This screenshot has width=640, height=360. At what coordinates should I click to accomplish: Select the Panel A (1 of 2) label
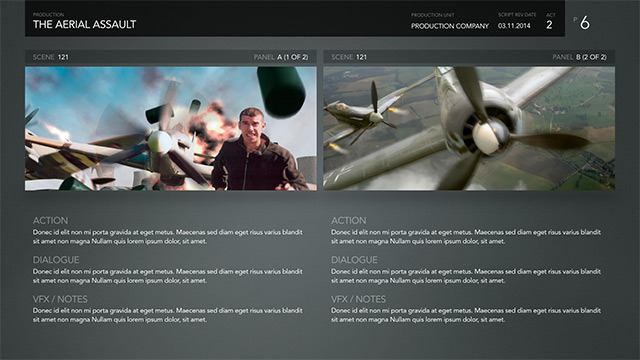(x=281, y=57)
